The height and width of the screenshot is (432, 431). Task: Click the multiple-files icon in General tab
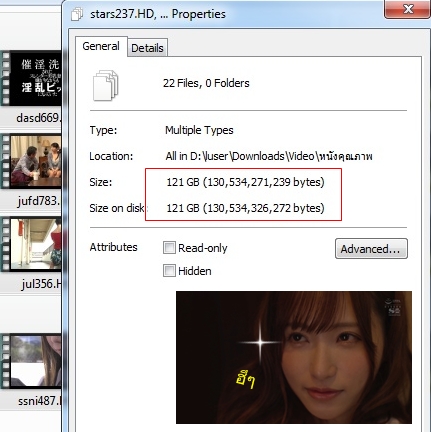tap(106, 85)
